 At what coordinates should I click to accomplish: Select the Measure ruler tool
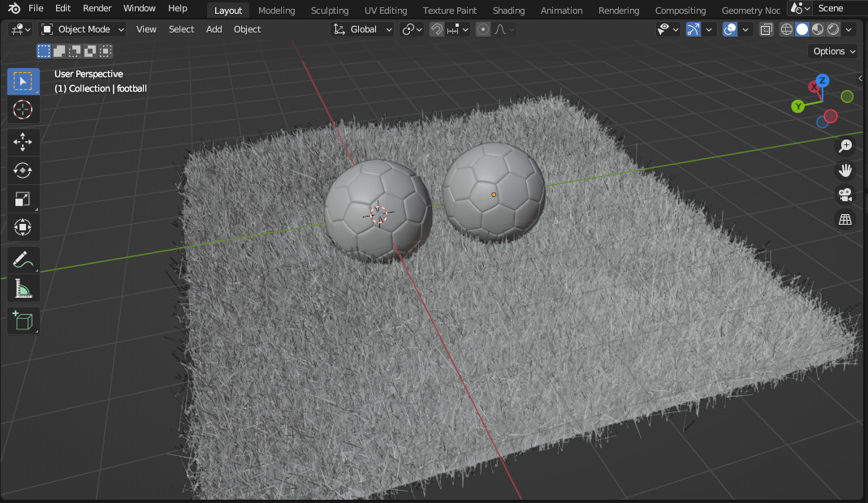[23, 288]
